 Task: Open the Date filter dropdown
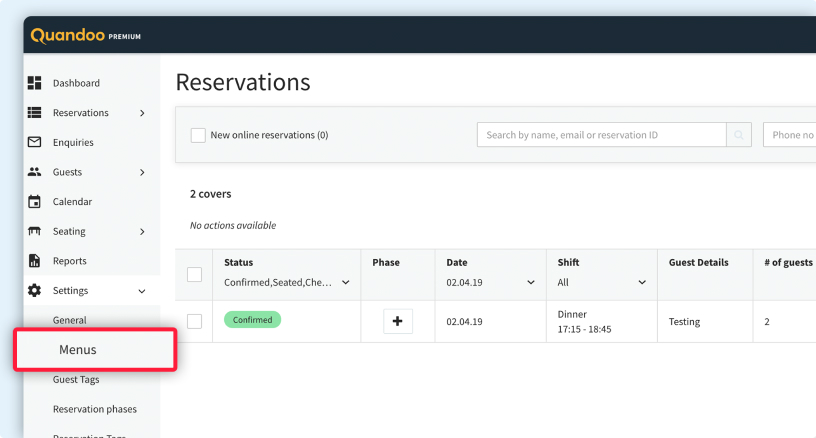tap(490, 283)
